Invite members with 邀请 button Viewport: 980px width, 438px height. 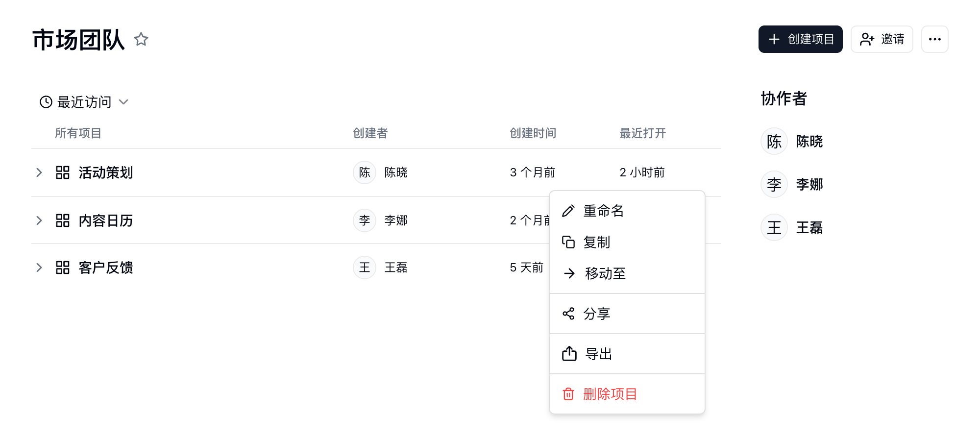[882, 39]
